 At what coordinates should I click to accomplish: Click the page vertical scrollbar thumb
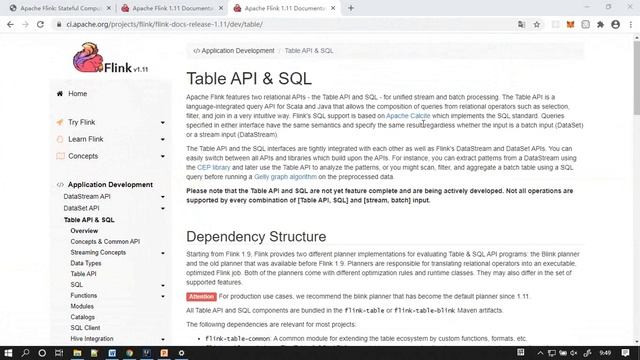click(x=636, y=77)
